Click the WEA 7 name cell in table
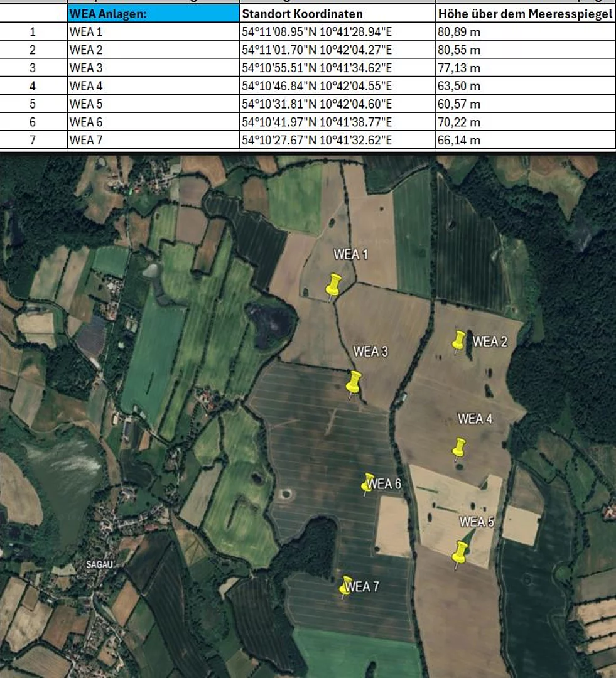Screen dimensions: 616x678 click(153, 140)
